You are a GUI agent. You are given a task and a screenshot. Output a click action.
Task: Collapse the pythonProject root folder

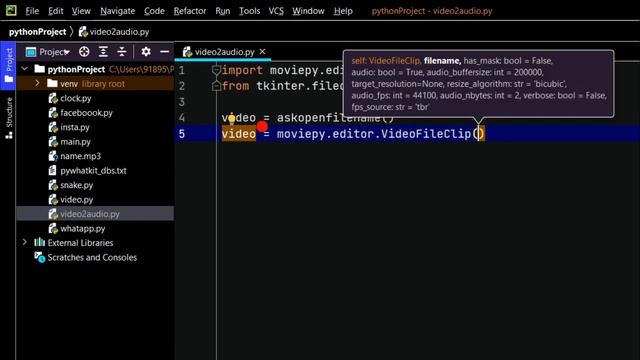point(25,69)
